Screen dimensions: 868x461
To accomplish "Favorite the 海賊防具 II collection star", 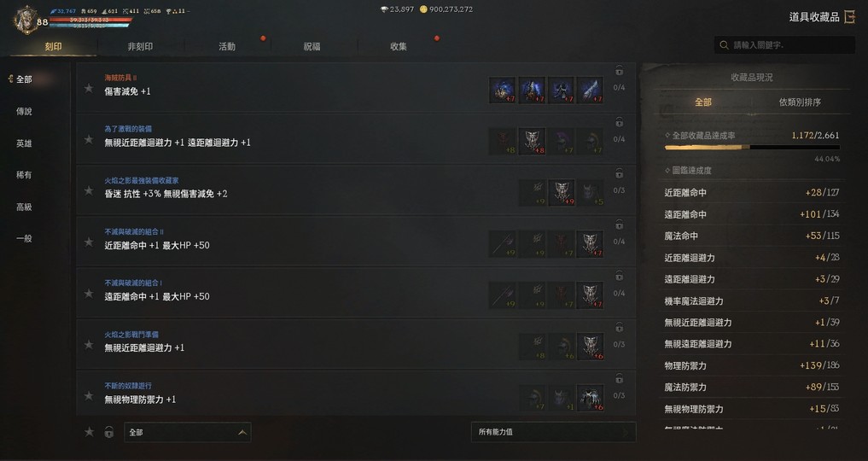I will point(89,88).
